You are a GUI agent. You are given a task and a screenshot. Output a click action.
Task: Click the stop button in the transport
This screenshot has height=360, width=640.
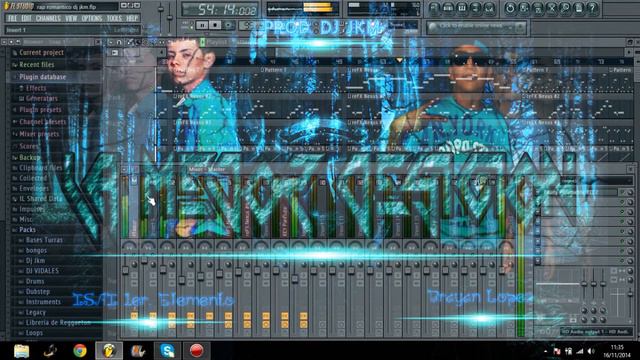(215, 25)
